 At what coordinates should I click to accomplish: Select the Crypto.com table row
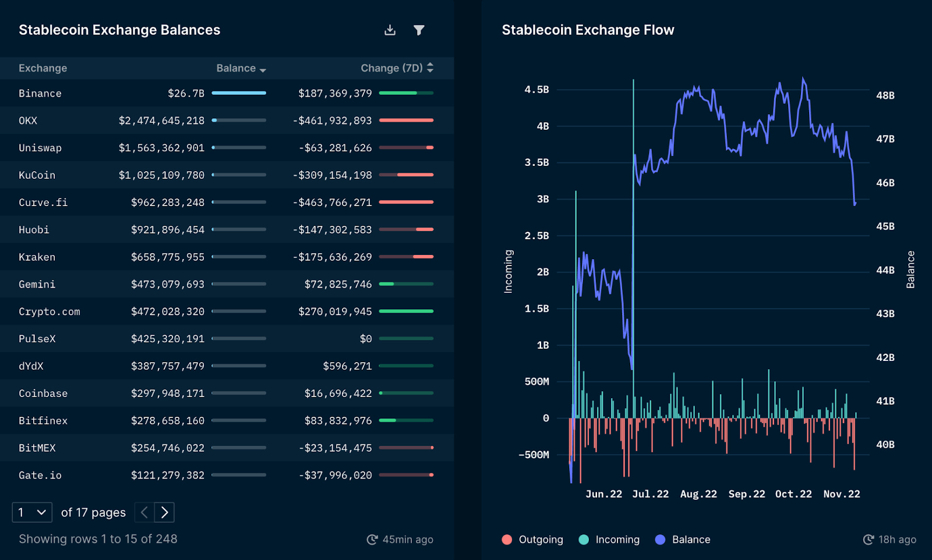[50, 311]
